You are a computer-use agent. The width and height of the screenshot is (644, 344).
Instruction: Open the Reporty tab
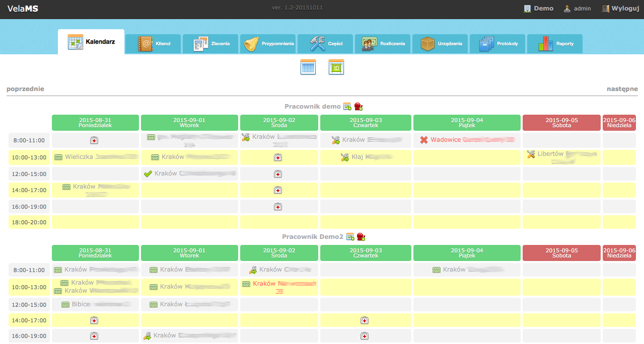coord(554,44)
